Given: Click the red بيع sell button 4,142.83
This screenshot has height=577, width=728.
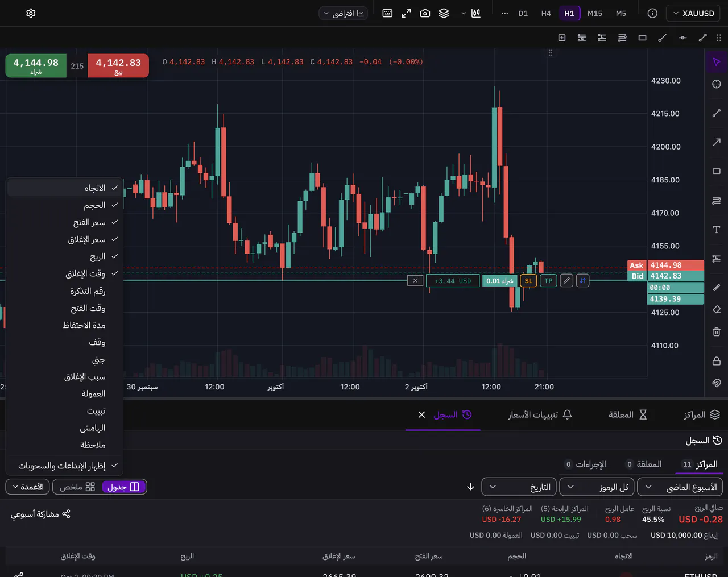Looking at the screenshot, I should pyautogui.click(x=118, y=65).
